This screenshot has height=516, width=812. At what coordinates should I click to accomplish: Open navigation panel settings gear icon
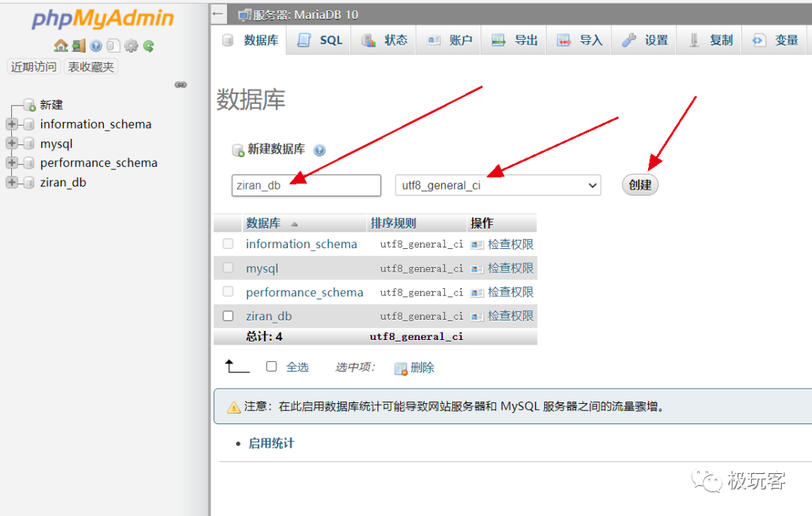tap(131, 46)
